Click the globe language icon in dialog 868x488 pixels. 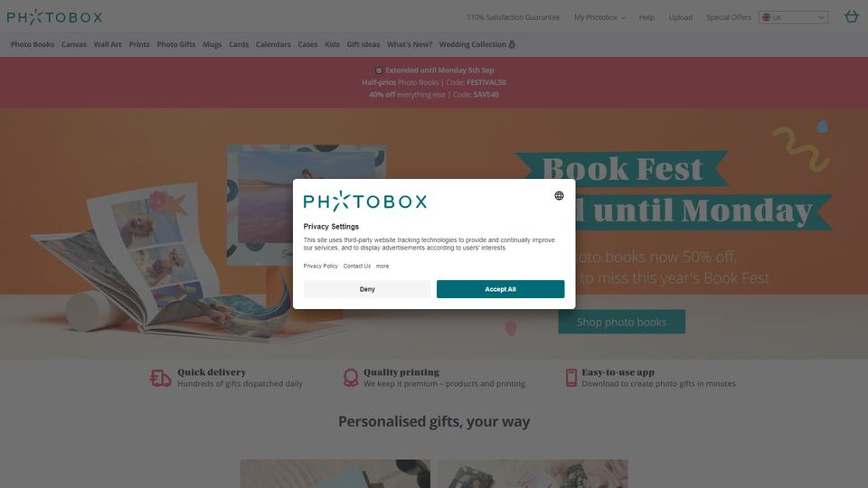(559, 196)
